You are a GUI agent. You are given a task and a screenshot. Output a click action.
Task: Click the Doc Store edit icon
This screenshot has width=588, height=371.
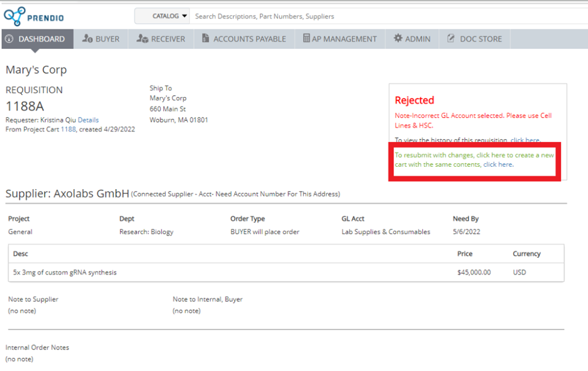(x=451, y=39)
